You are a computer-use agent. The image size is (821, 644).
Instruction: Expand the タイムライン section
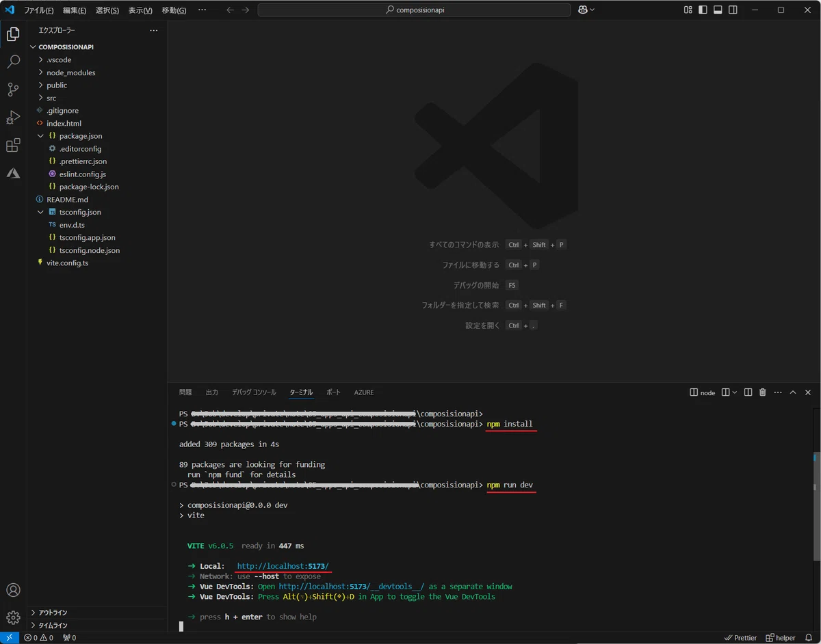tap(97, 625)
